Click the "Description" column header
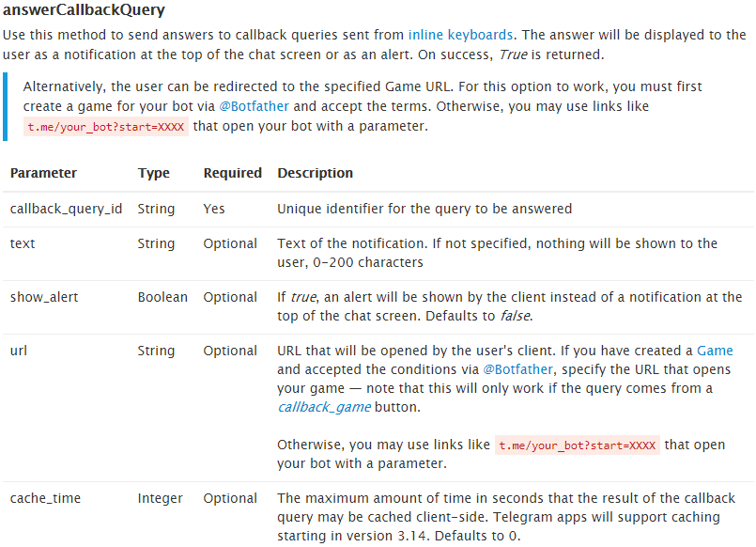 [x=315, y=173]
